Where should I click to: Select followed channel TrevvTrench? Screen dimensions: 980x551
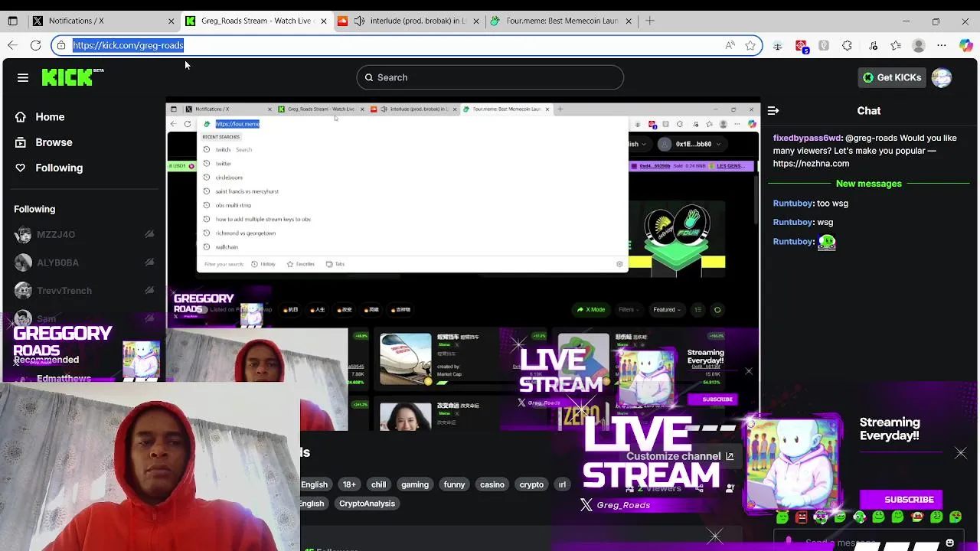[83, 291]
